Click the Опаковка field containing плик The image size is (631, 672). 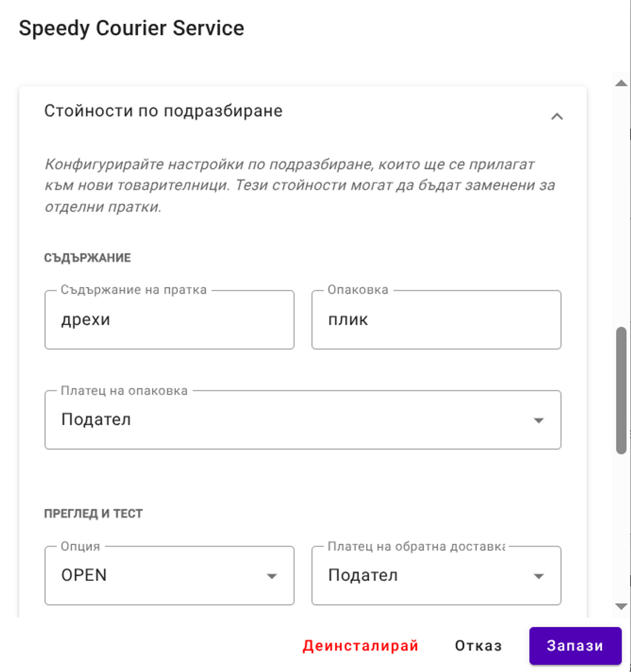click(x=436, y=319)
